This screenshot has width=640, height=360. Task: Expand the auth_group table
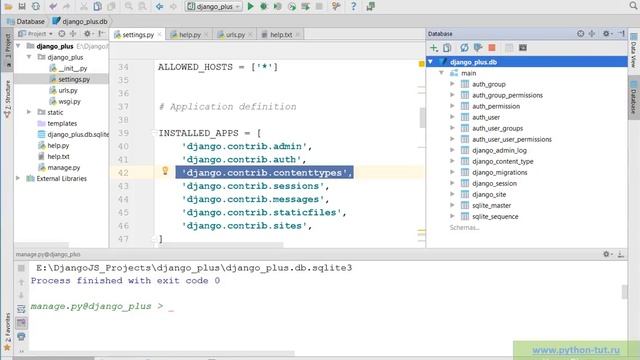pos(452,84)
